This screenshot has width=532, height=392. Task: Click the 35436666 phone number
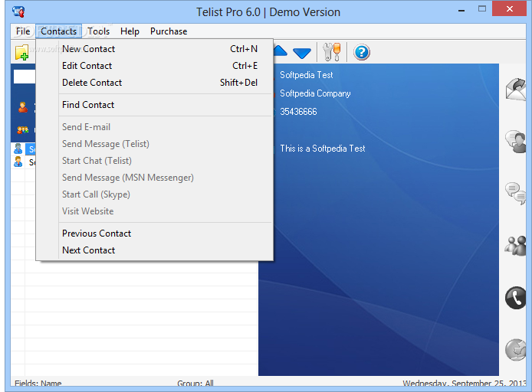[x=298, y=112]
